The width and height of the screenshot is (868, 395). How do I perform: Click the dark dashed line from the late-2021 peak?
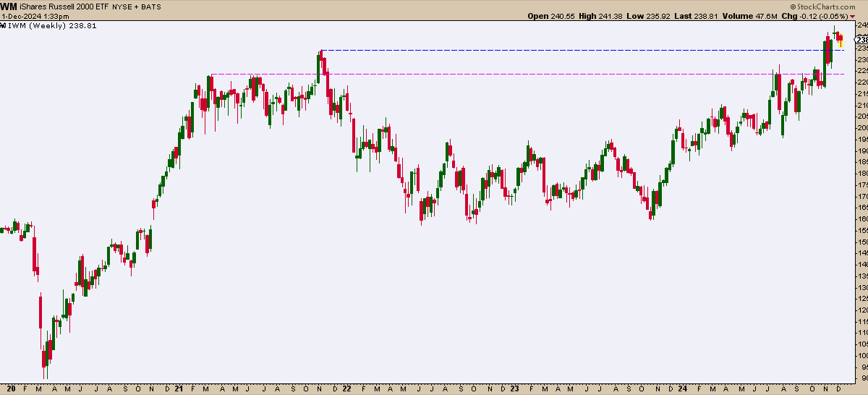coord(582,50)
